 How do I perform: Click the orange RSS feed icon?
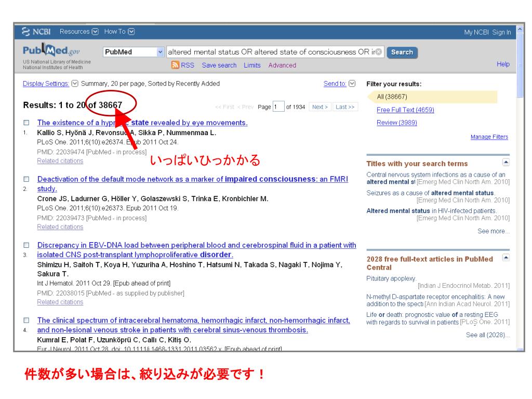coord(175,65)
